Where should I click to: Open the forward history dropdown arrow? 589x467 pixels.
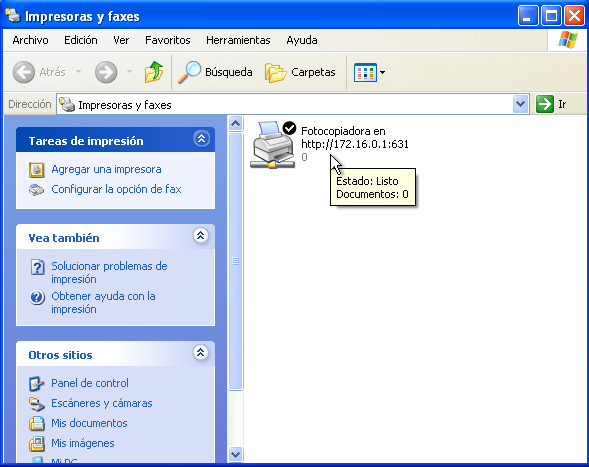click(x=129, y=71)
